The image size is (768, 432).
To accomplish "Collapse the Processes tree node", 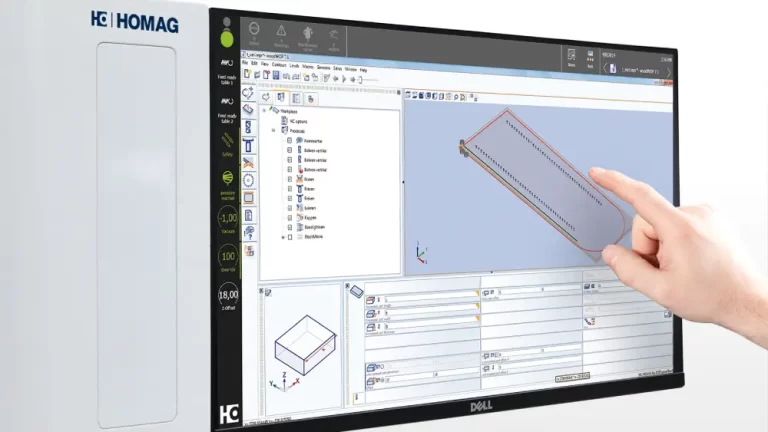I will (273, 131).
